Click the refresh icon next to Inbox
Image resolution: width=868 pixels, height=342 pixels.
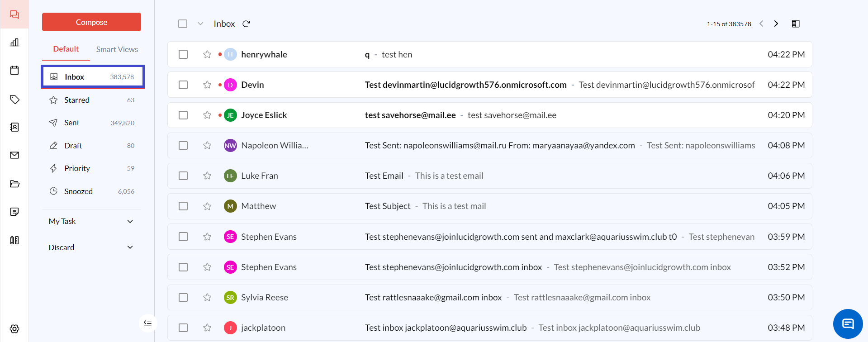pyautogui.click(x=246, y=24)
